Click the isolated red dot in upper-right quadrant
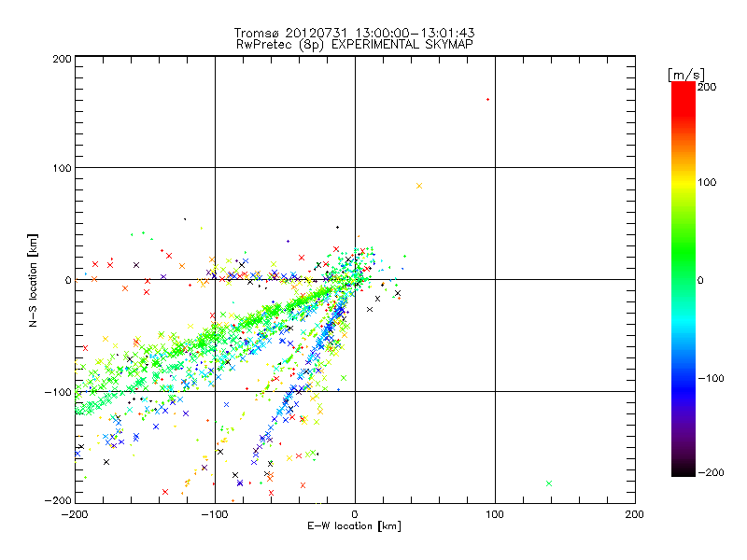Screen dimensions: 747x560 point(487,100)
